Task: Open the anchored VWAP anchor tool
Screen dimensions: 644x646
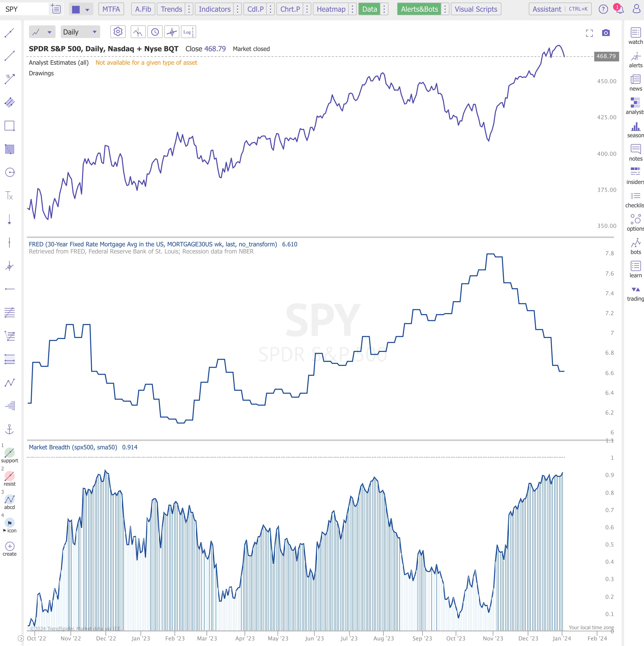Action: point(9,429)
